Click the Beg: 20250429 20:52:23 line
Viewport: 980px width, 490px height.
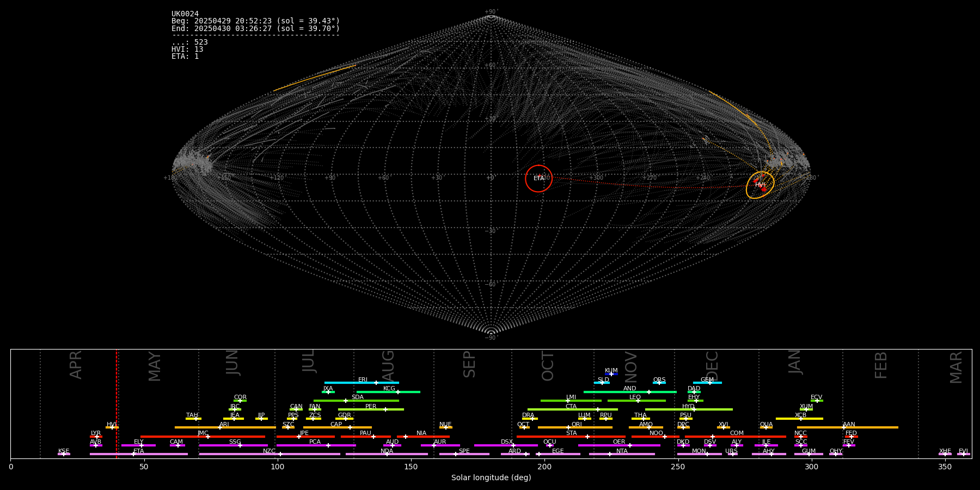(255, 21)
